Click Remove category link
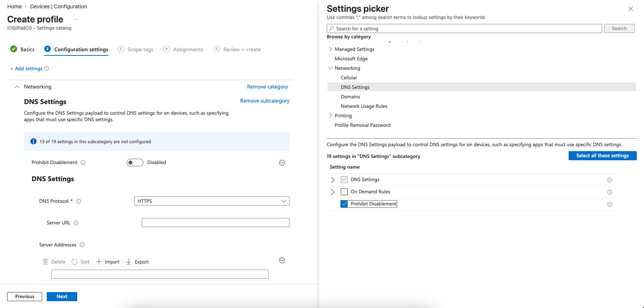 click(267, 87)
